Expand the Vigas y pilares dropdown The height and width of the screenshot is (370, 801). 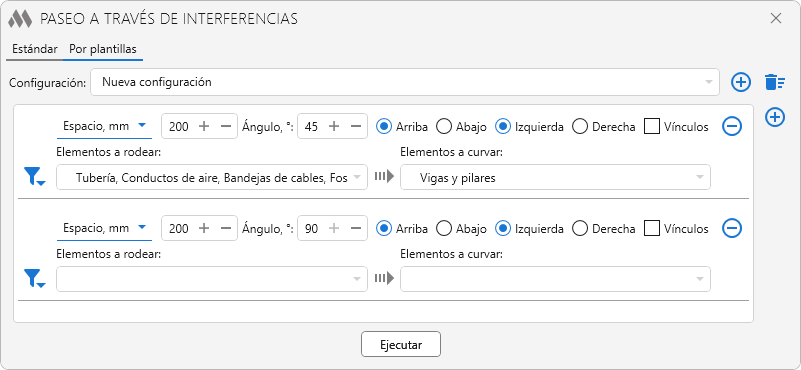click(555, 177)
